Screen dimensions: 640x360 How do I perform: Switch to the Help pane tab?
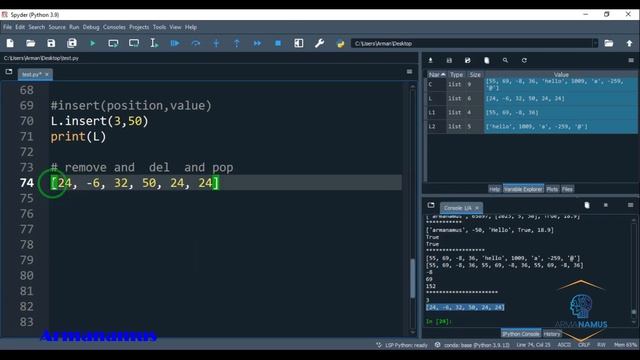494,189
